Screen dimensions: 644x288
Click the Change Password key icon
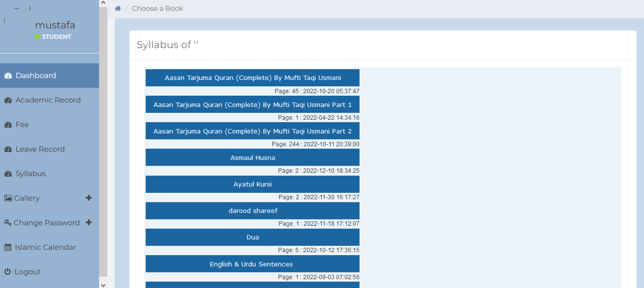click(x=8, y=223)
